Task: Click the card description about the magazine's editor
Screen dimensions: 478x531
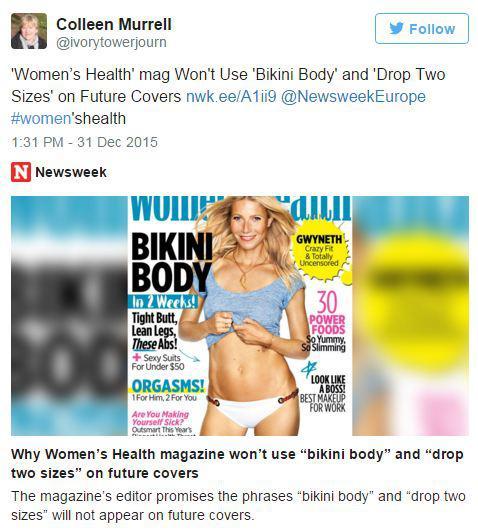Action: 238,506
